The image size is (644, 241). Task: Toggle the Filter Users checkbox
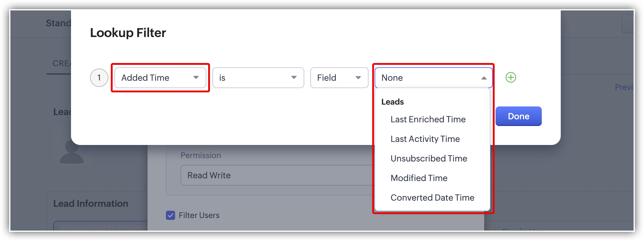click(x=170, y=215)
